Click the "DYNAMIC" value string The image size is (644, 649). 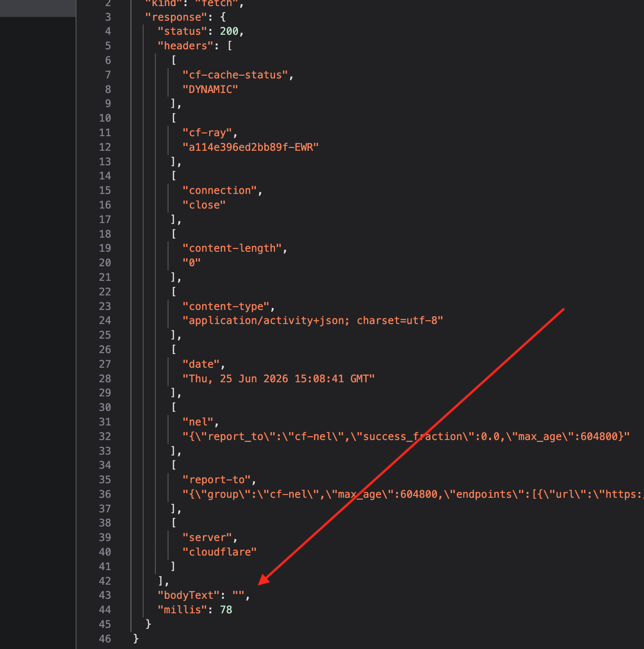tap(210, 89)
